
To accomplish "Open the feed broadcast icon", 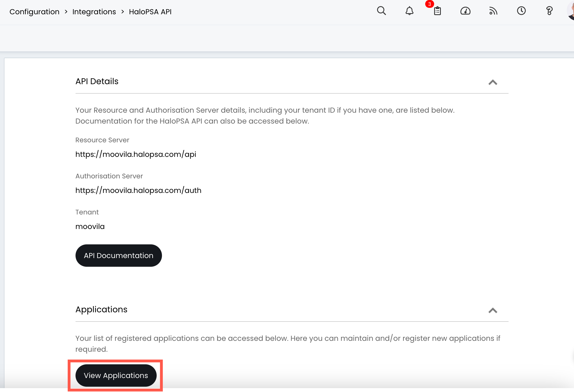I will pyautogui.click(x=493, y=11).
